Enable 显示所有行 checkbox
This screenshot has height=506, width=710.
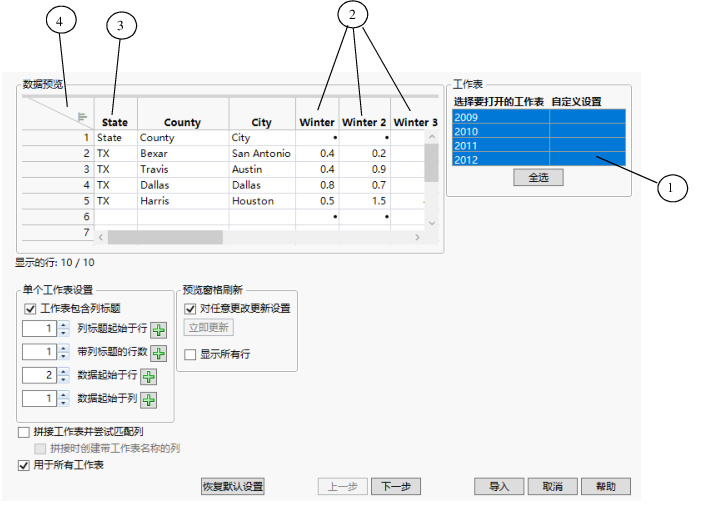click(x=190, y=354)
